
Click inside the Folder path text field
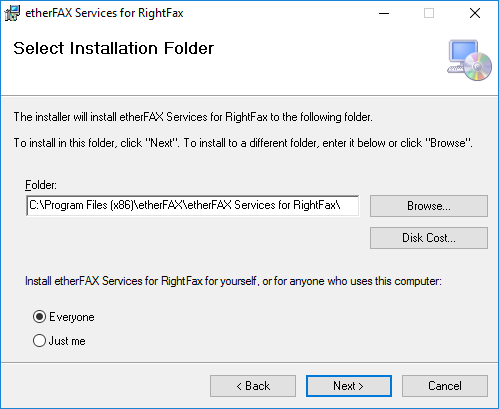[x=193, y=205]
